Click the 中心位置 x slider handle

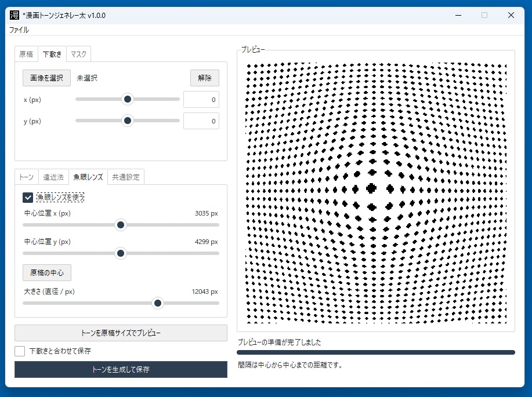tap(121, 225)
